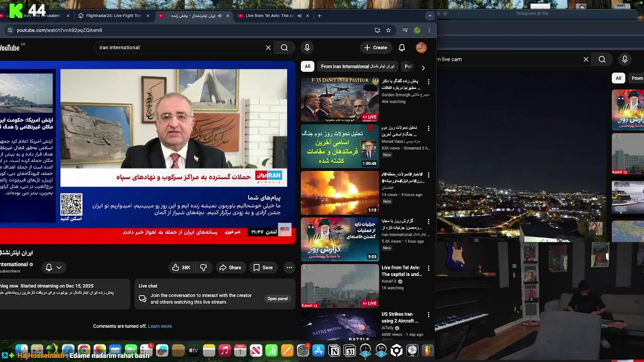Close the 'Live from Tel Aviv' tab

coord(307,16)
